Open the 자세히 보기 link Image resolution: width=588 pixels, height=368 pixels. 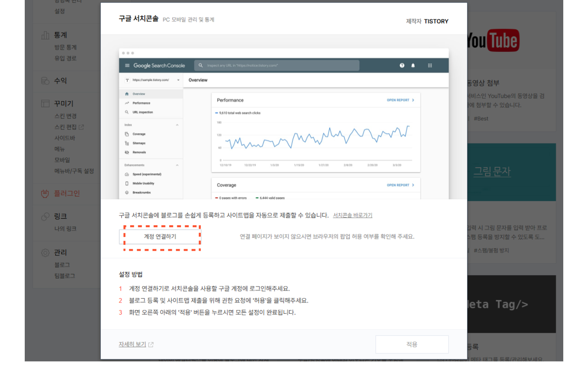(x=132, y=344)
